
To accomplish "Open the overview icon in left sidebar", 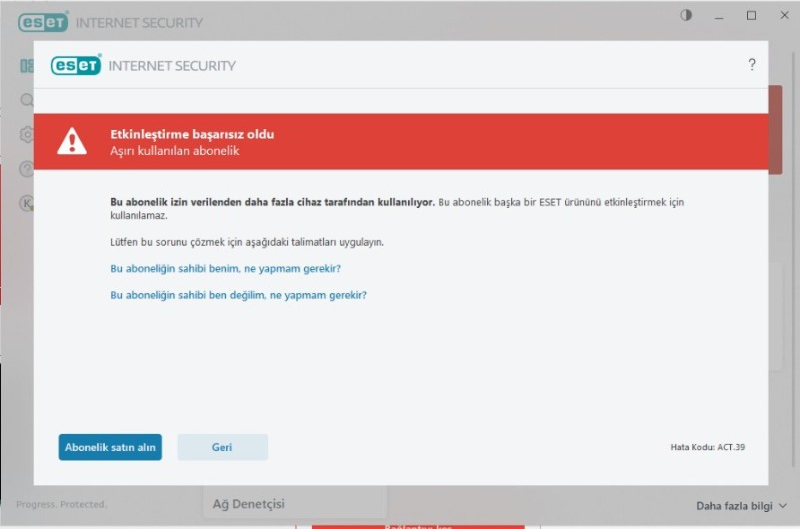I will pyautogui.click(x=26, y=66).
